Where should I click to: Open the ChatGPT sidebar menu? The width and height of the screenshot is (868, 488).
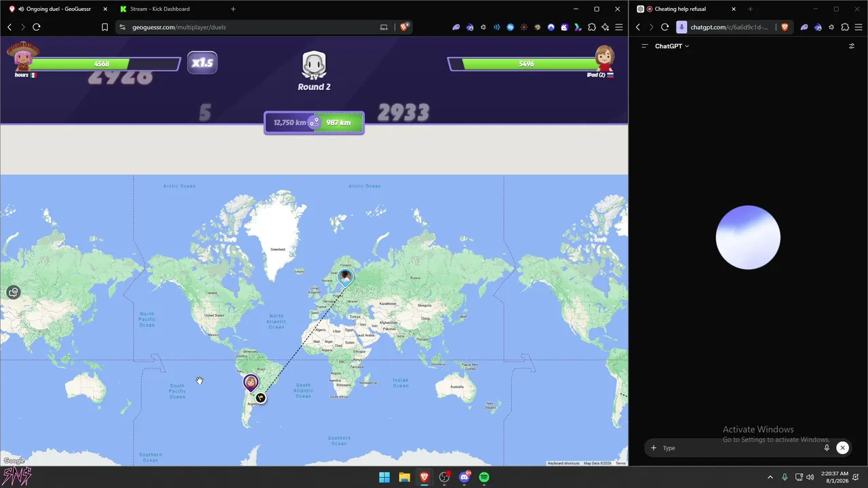pos(645,46)
